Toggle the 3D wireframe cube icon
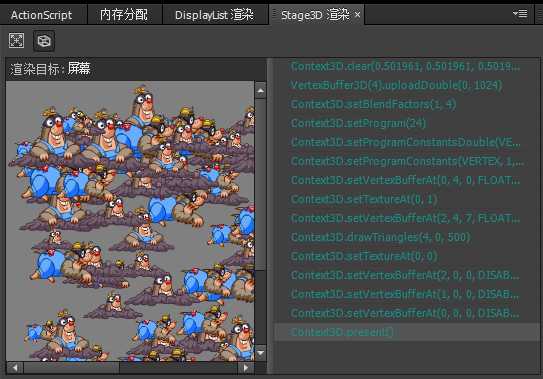The height and width of the screenshot is (379, 543). coord(44,41)
